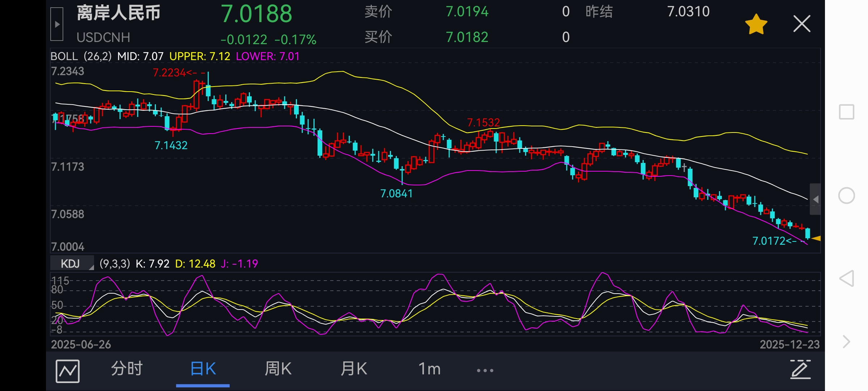This screenshot has width=868, height=391.
Task: Select the 月K period
Action: 354,369
